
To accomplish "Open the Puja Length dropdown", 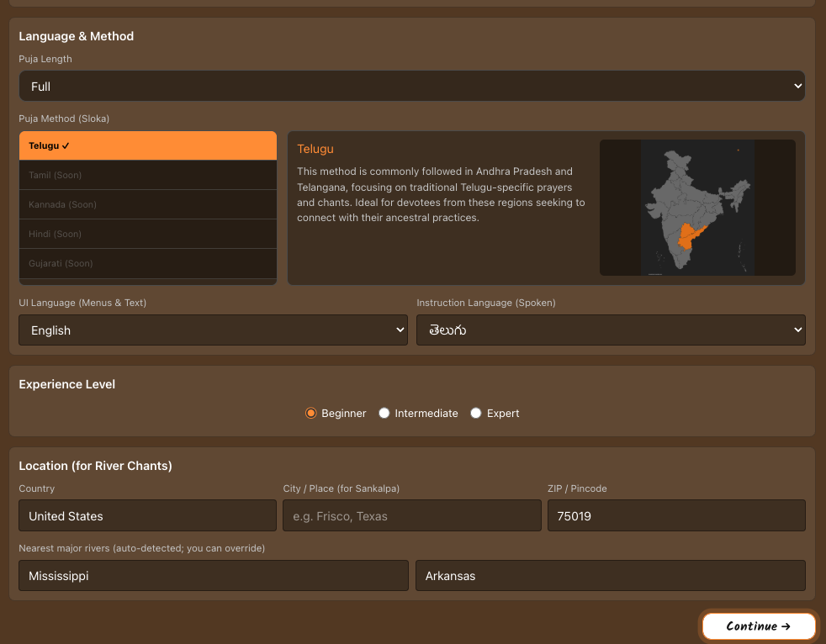I will pos(412,86).
